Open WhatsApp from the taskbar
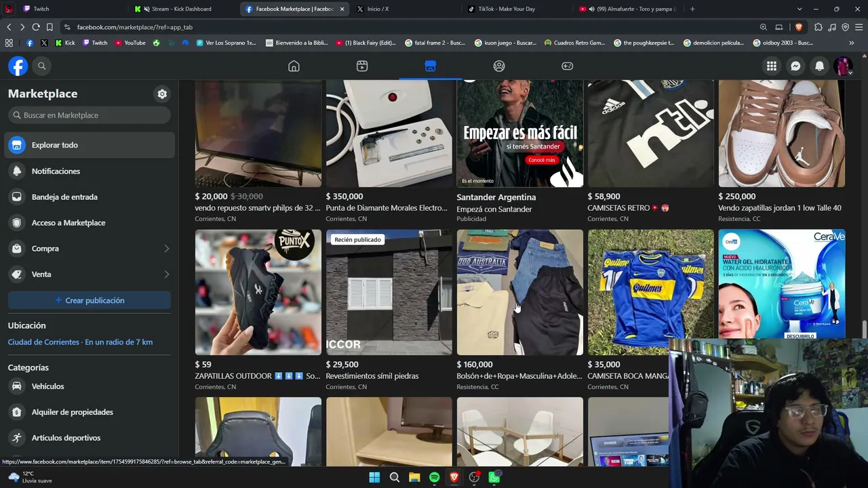 (494, 477)
